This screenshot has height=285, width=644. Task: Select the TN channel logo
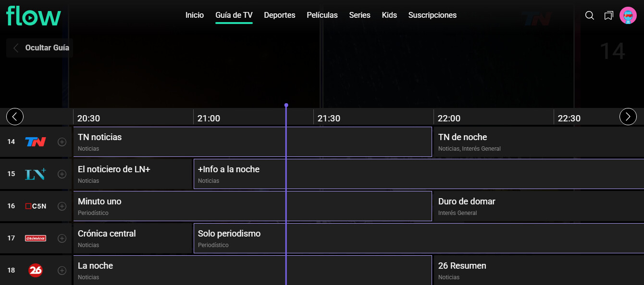point(36,142)
